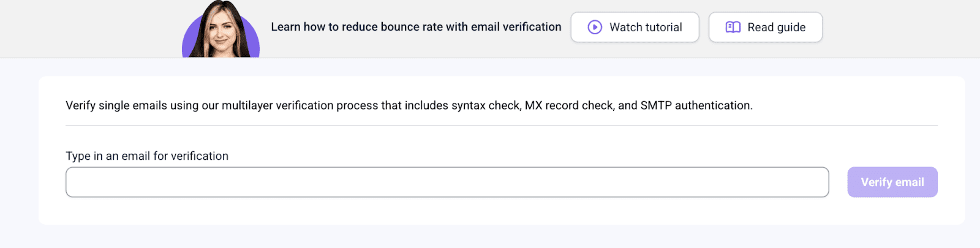Screen dimensions: 980x248
Task: Click the words 'MX record check' in the description
Action: [569, 105]
